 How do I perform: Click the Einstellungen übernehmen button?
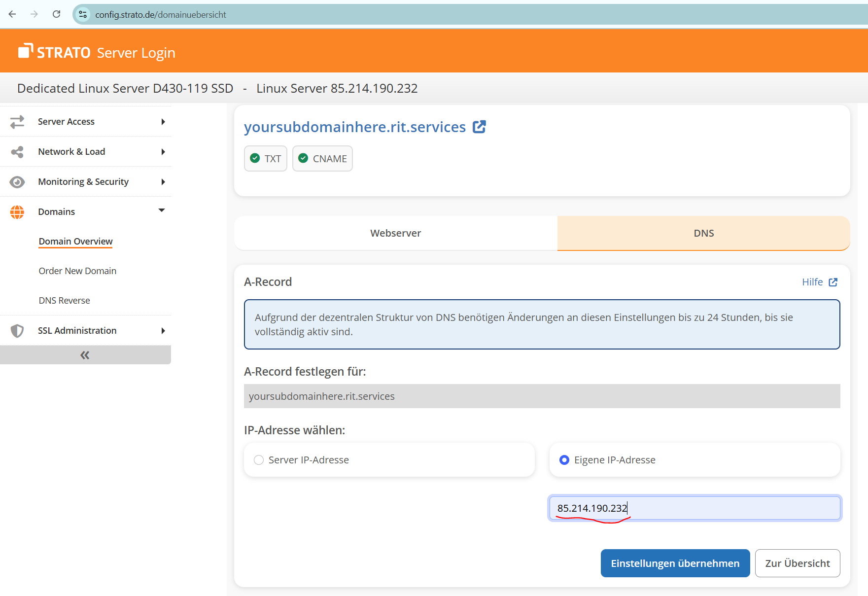tap(675, 563)
